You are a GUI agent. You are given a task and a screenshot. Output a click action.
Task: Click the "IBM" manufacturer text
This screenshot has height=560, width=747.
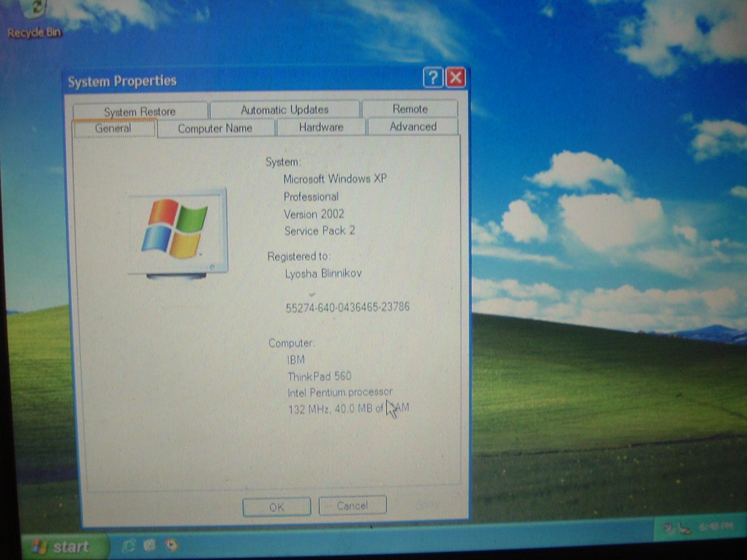point(296,359)
